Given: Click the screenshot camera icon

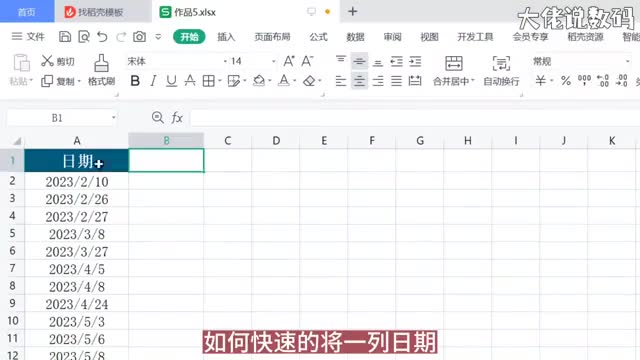Looking at the screenshot, I should (139, 37).
